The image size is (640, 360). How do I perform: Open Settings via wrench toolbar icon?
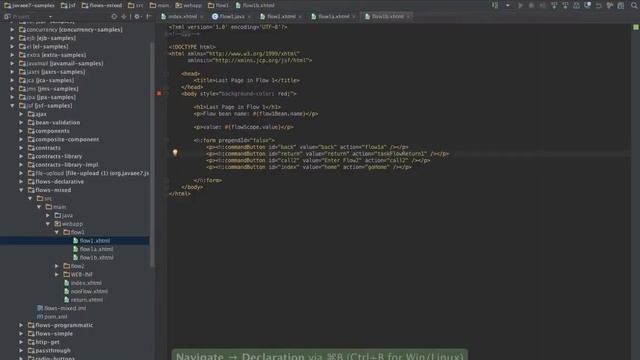(x=610, y=5)
